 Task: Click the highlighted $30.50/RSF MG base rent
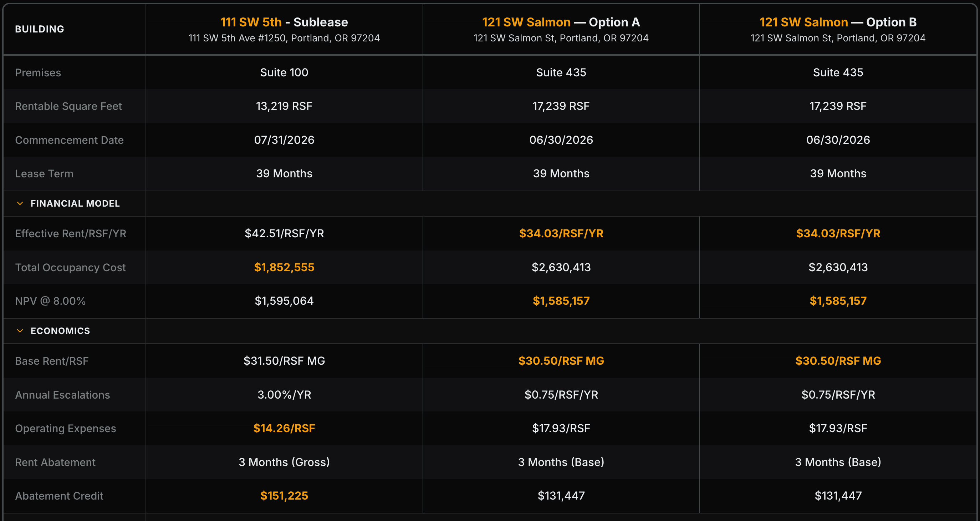pos(561,360)
